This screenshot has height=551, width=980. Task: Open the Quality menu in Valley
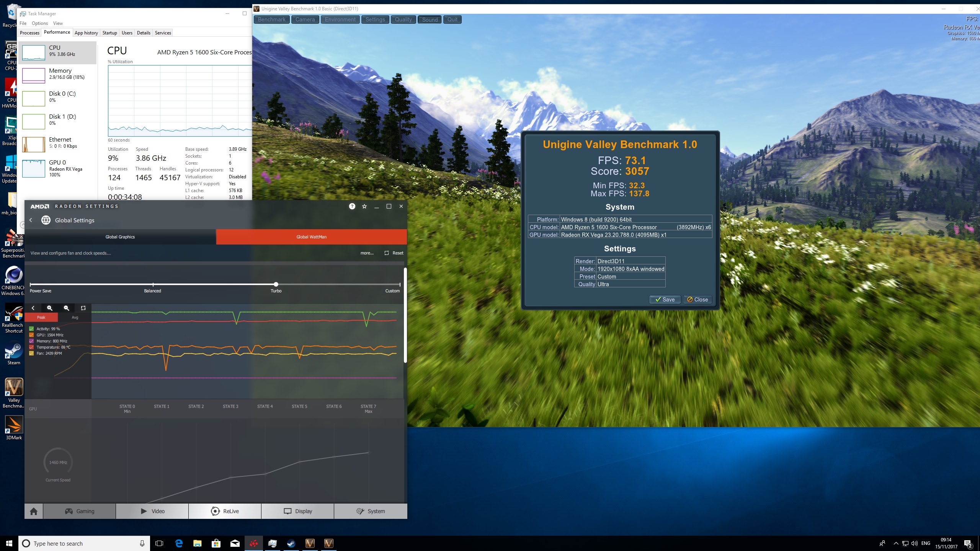click(x=403, y=20)
